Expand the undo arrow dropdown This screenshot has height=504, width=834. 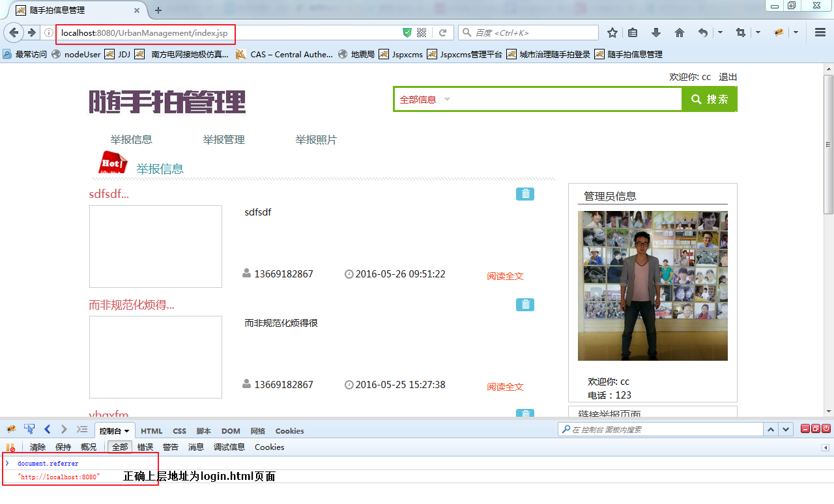(720, 33)
